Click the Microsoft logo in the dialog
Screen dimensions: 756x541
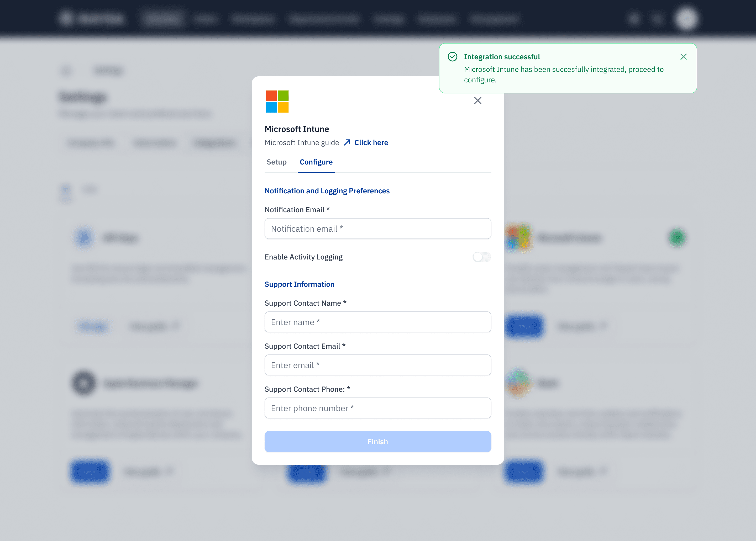[277, 102]
